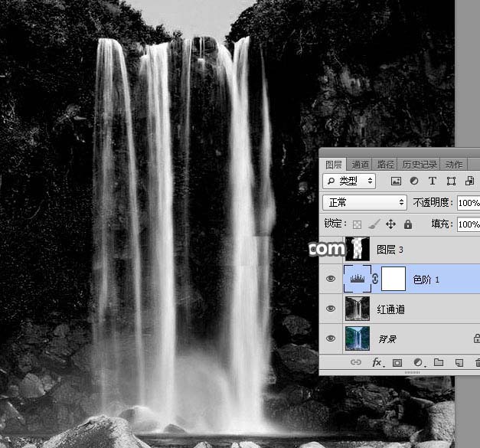The width and height of the screenshot is (480, 448).
Task: Select the 图层 3 layer thumbnail
Action: click(x=358, y=249)
